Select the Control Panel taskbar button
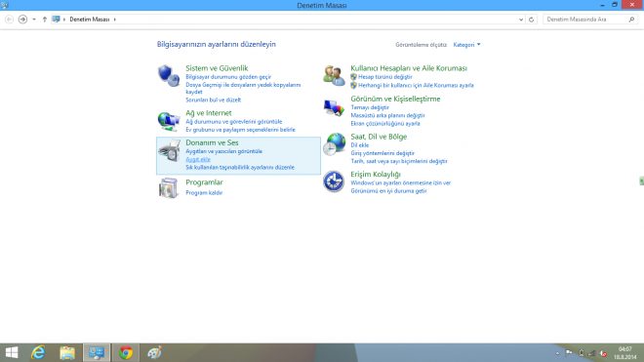The image size is (644, 362). tap(97, 352)
